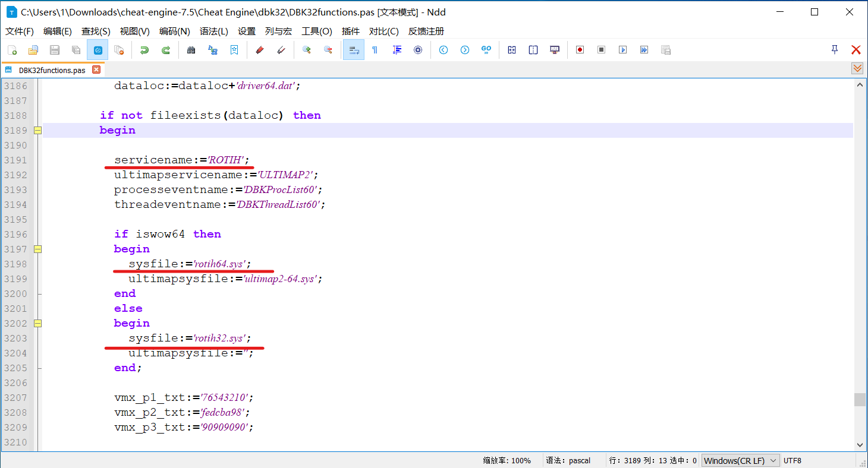Redo with the green forward arrow
The width and height of the screenshot is (868, 468).
[x=166, y=50]
